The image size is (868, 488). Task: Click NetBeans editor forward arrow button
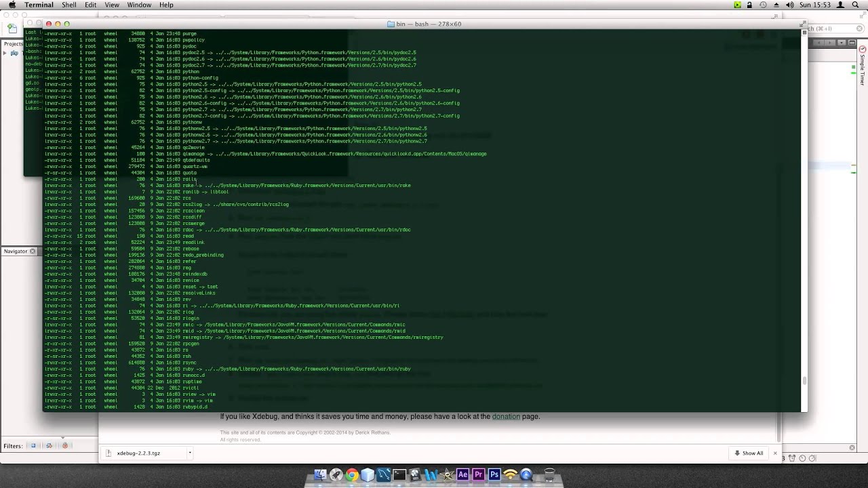[x=830, y=43]
